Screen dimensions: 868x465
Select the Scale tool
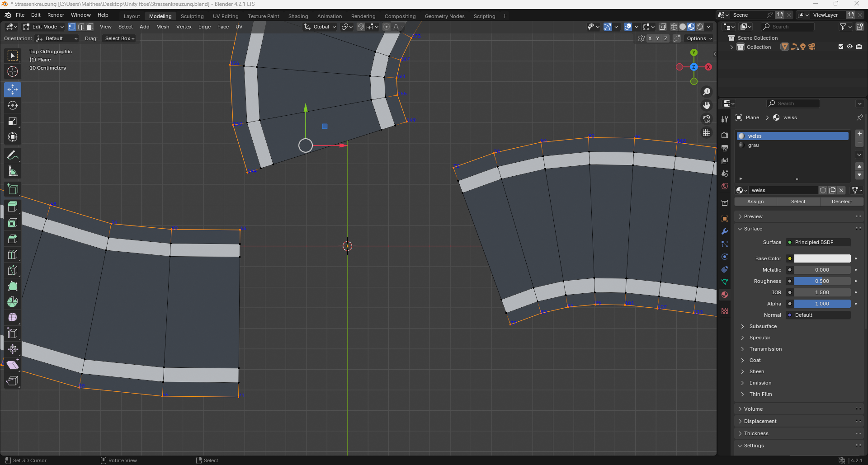click(13, 121)
